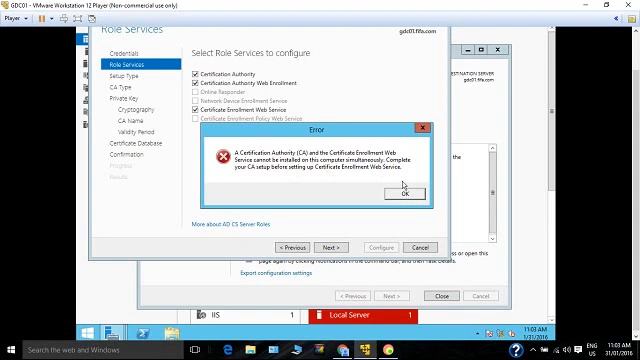Open the Action Center notification icon
Screen dimensions: 640x360
point(578,350)
